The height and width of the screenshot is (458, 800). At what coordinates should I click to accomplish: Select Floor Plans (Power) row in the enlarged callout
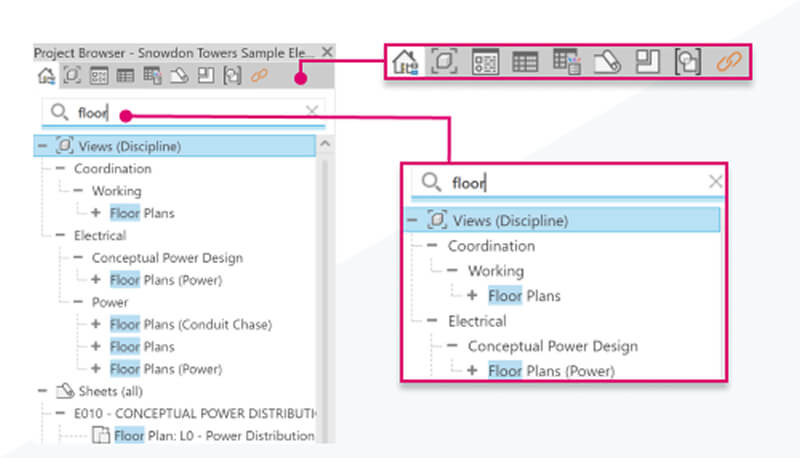coord(552,371)
